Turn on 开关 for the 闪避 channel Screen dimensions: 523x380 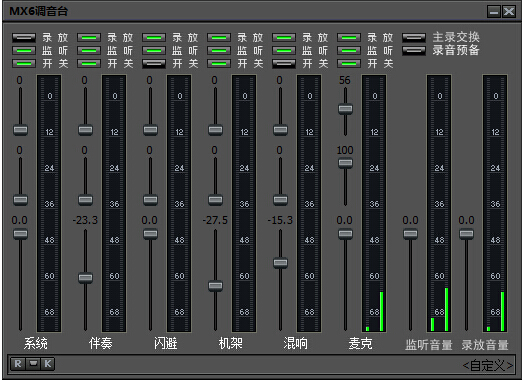coord(154,63)
